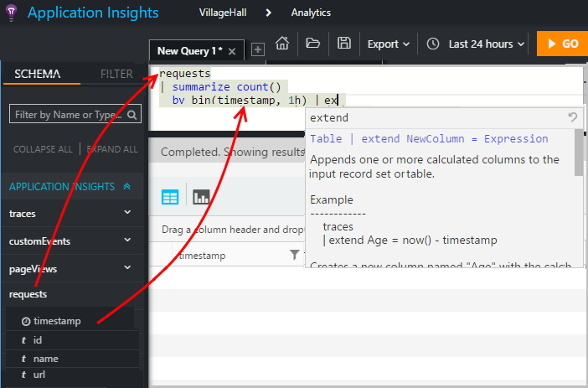Show results in table view
Viewport: 588px width, 388px height.
(170, 197)
